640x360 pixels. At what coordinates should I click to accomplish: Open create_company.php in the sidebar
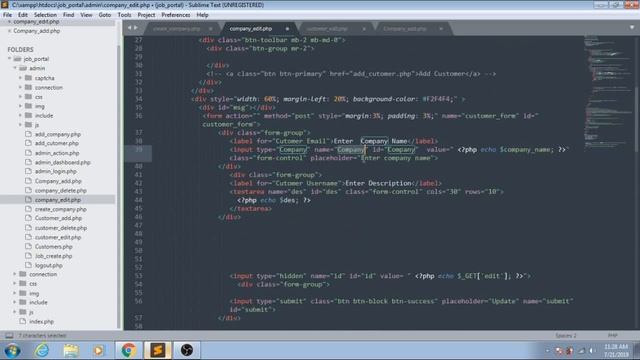pyautogui.click(x=60, y=209)
